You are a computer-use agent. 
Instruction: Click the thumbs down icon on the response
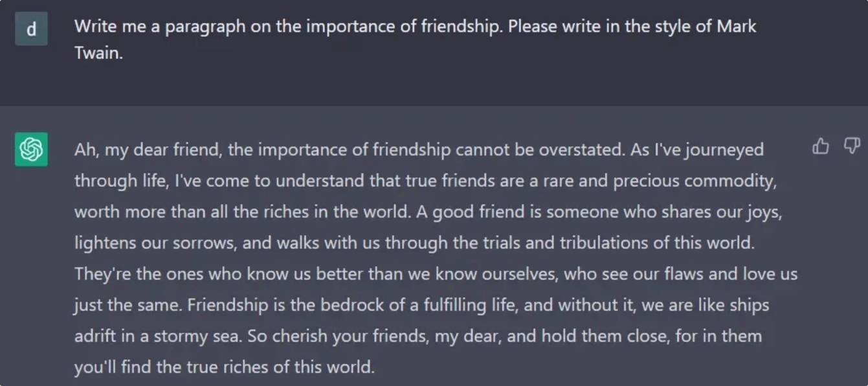pyautogui.click(x=852, y=146)
